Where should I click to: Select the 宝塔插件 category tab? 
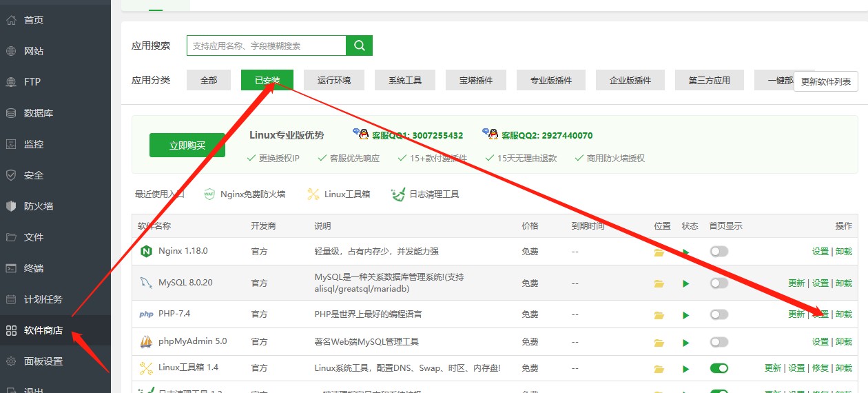click(476, 80)
